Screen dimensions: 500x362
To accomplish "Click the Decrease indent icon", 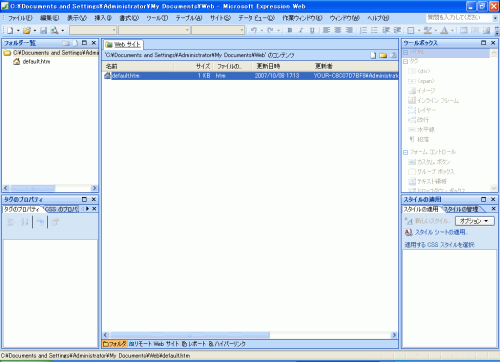I will tap(386, 30).
